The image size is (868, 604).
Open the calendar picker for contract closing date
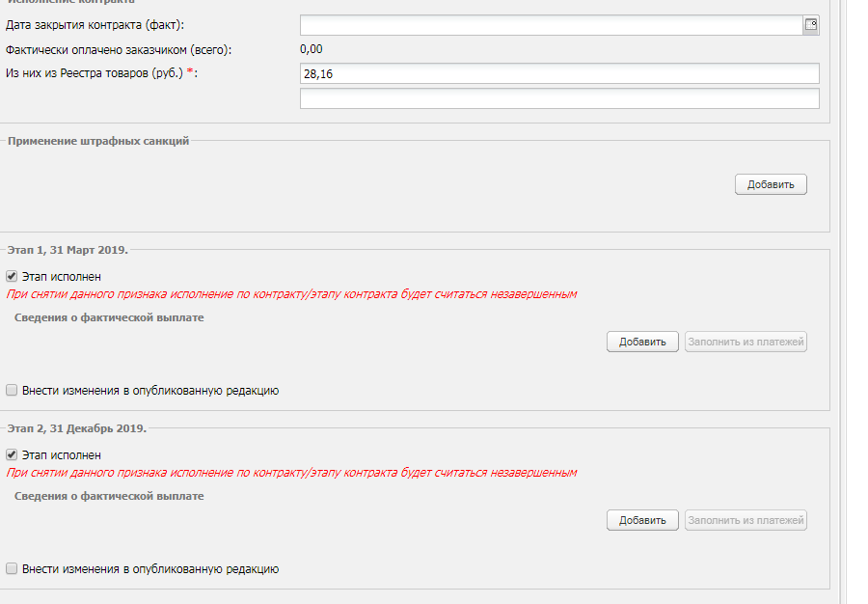(811, 25)
